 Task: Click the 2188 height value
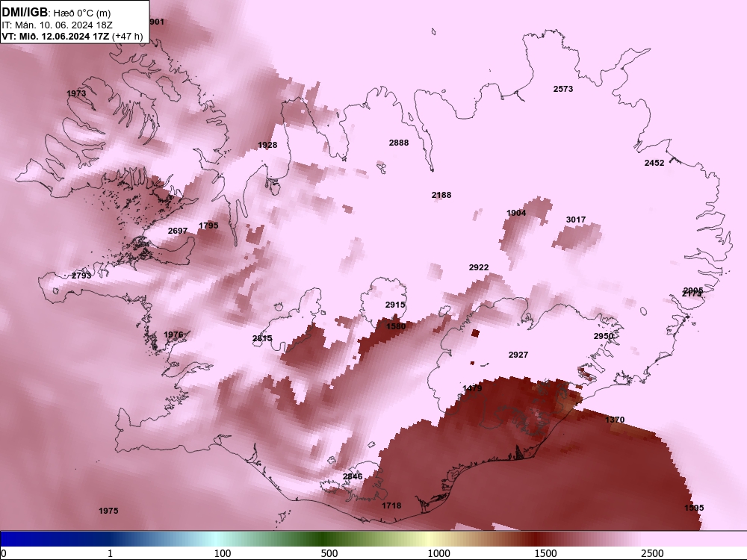pos(441,195)
